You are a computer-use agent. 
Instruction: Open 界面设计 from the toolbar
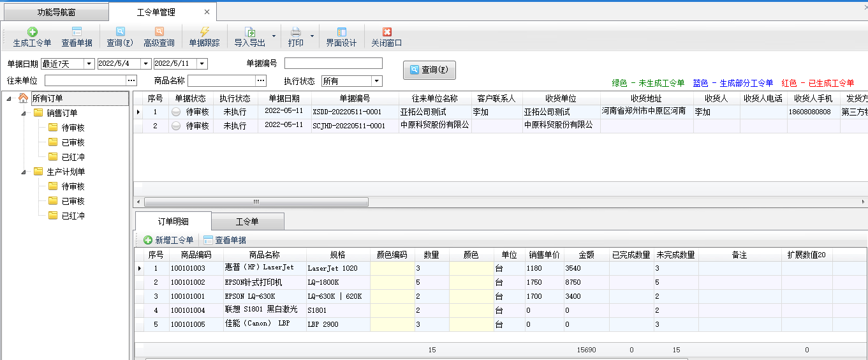(341, 32)
